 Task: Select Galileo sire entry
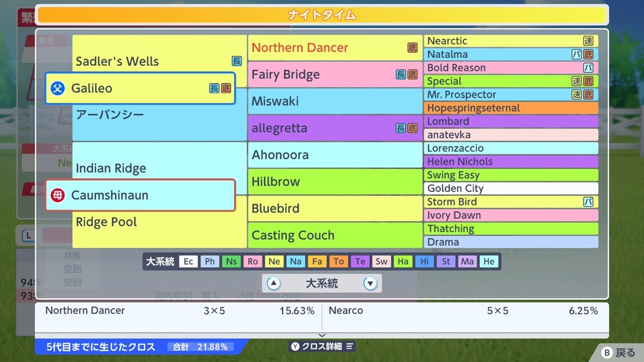140,88
